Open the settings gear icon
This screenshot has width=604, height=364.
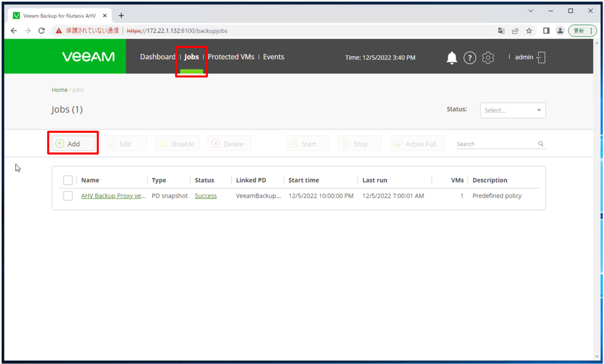click(x=488, y=58)
